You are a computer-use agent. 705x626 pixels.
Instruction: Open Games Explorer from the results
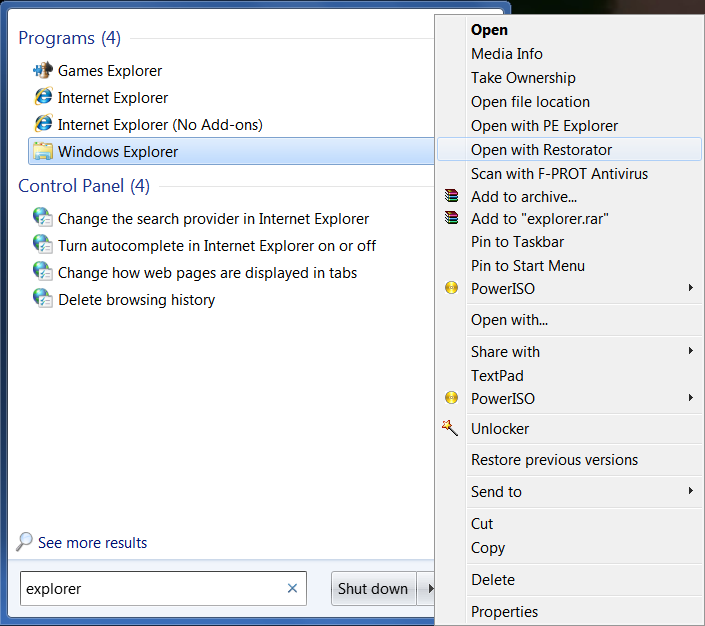tap(110, 71)
